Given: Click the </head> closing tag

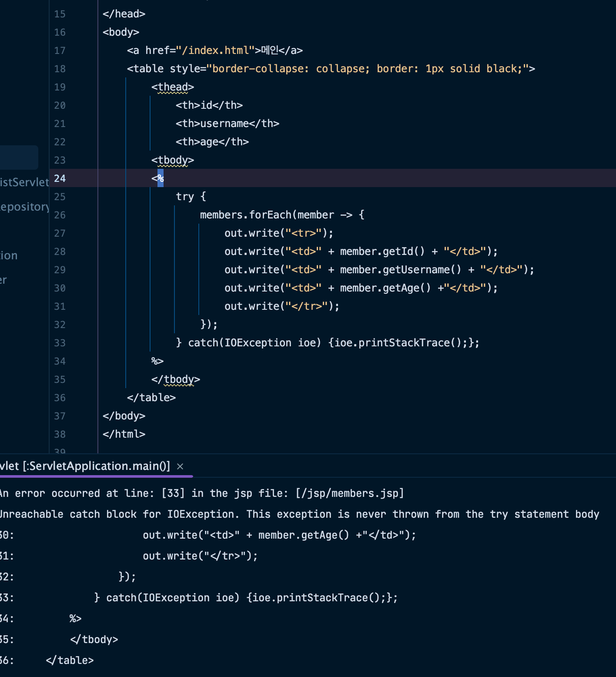Looking at the screenshot, I should (124, 14).
